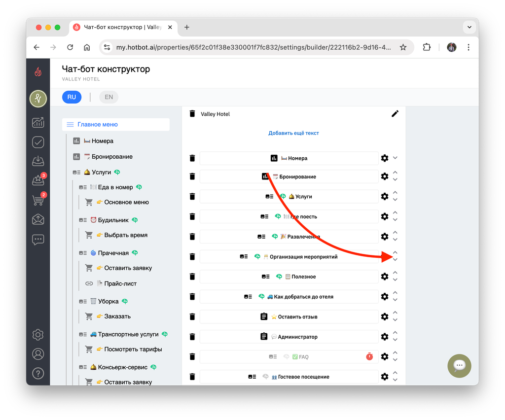Open a new browser tab

coord(187,27)
